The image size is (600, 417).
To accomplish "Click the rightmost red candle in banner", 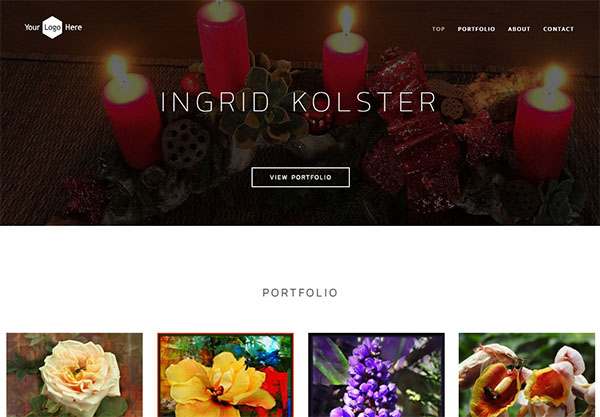I will pyautogui.click(x=544, y=126).
